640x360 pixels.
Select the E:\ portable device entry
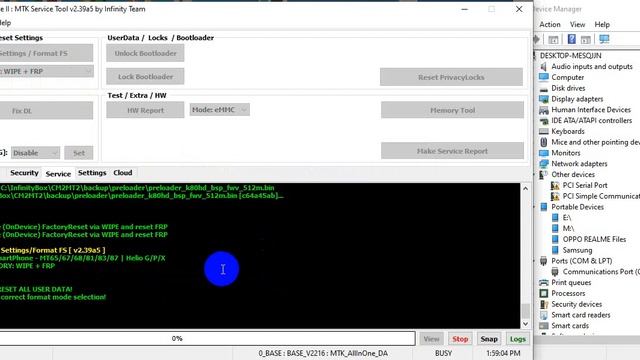click(567, 218)
